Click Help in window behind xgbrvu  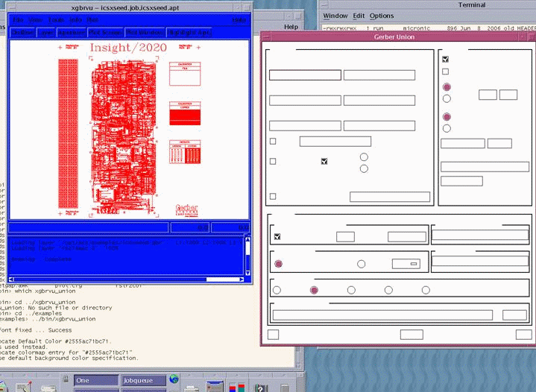coord(291,27)
